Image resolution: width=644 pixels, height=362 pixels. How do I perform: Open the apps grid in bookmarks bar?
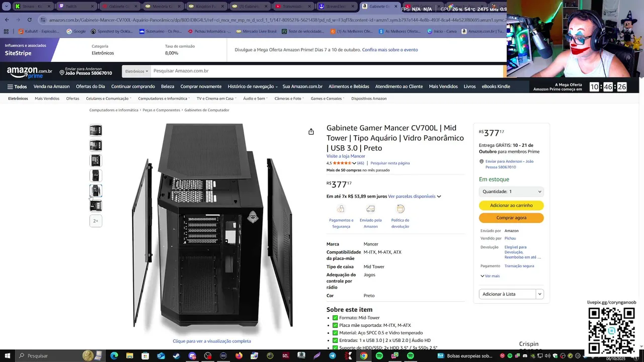tap(6, 31)
